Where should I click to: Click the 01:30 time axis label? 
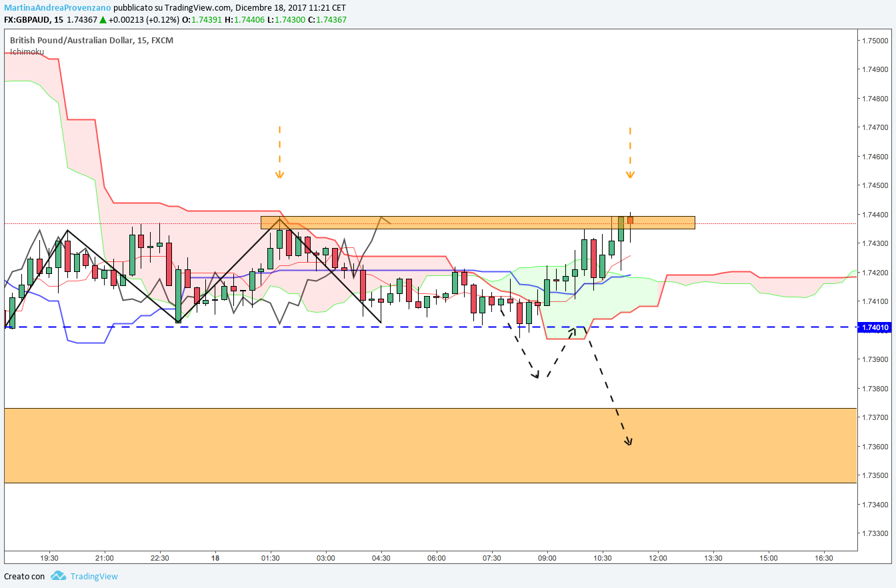click(270, 558)
